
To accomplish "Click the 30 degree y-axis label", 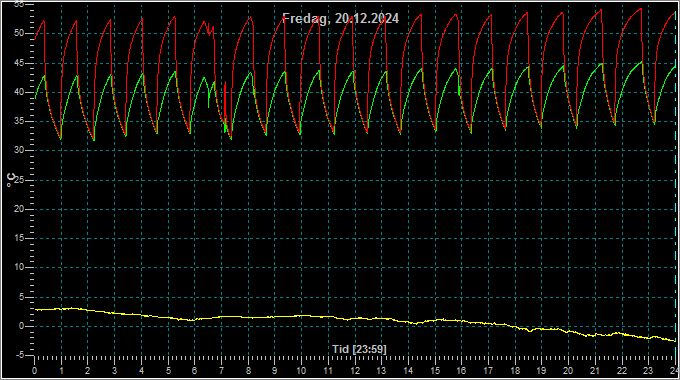I will pyautogui.click(x=19, y=151).
